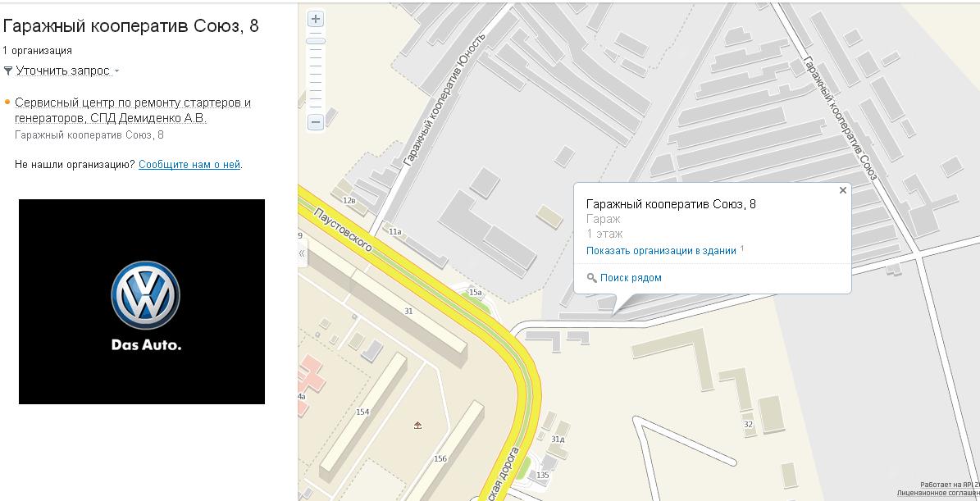Screen dimensions: 980x501
Task: Open the Volkswagen Das Auto advertisement
Action: (142, 302)
